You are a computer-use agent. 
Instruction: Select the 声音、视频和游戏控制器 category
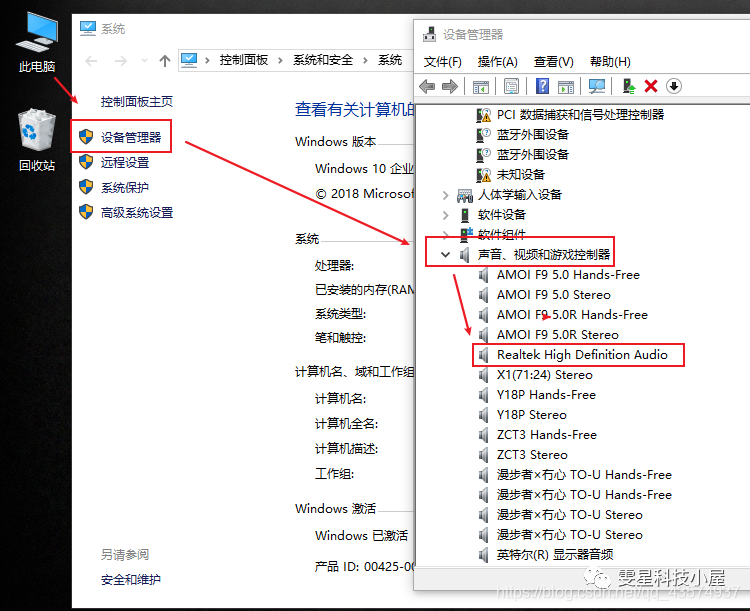tap(544, 255)
